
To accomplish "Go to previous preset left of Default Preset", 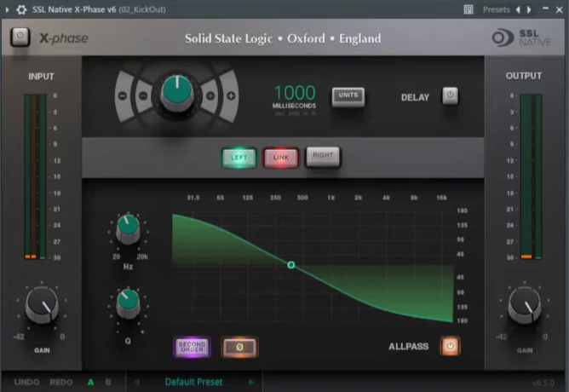I will pyautogui.click(x=137, y=382).
